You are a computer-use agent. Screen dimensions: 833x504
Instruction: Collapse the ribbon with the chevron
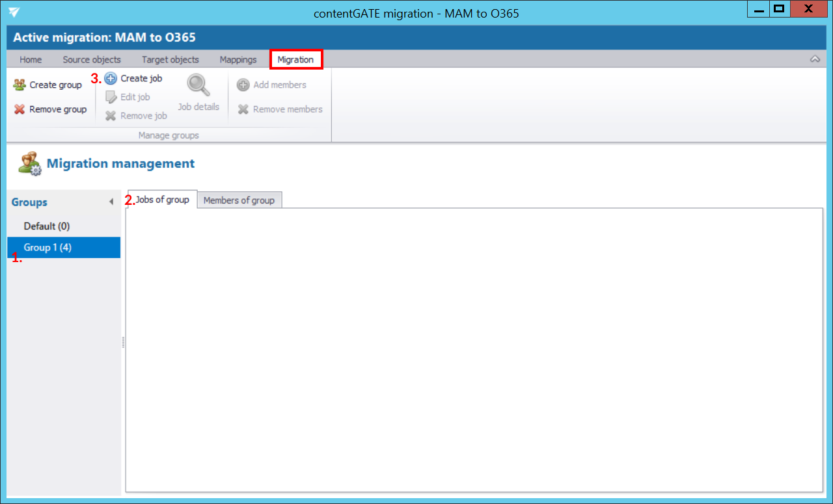pos(815,59)
